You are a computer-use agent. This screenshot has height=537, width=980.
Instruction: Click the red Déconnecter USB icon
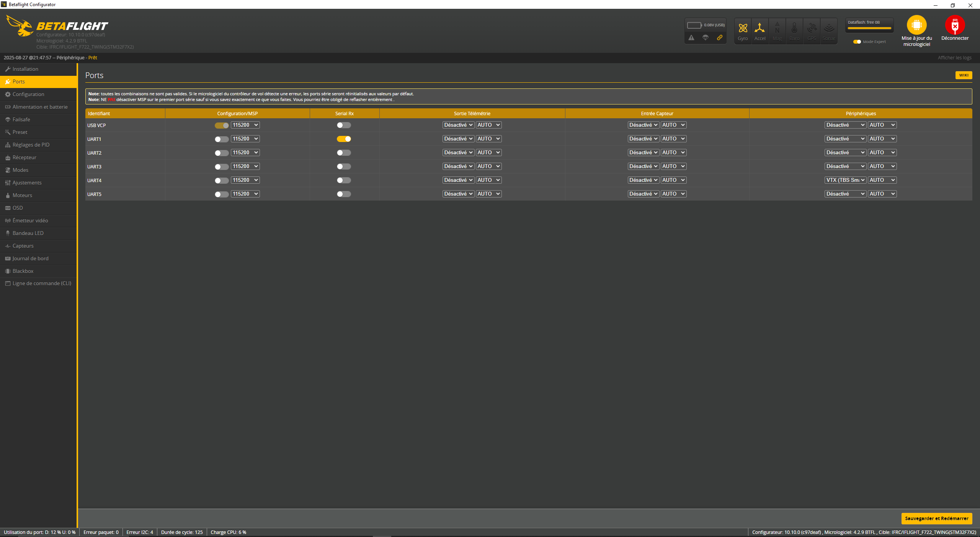(x=955, y=25)
